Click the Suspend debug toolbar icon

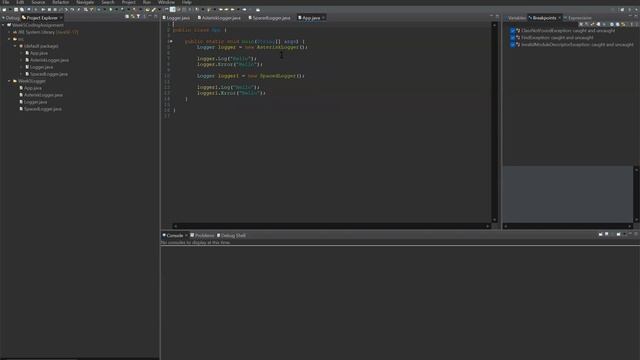tap(49, 9)
